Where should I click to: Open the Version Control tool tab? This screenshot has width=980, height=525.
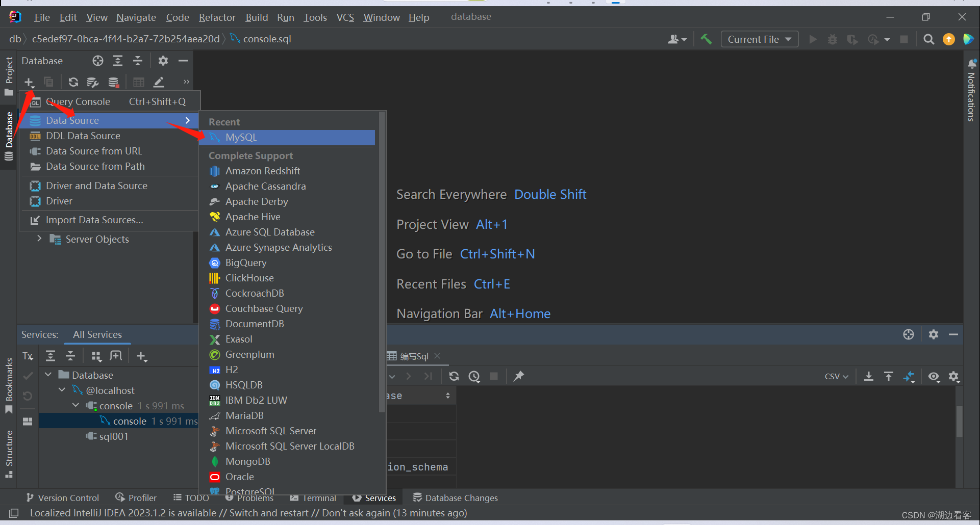point(63,497)
